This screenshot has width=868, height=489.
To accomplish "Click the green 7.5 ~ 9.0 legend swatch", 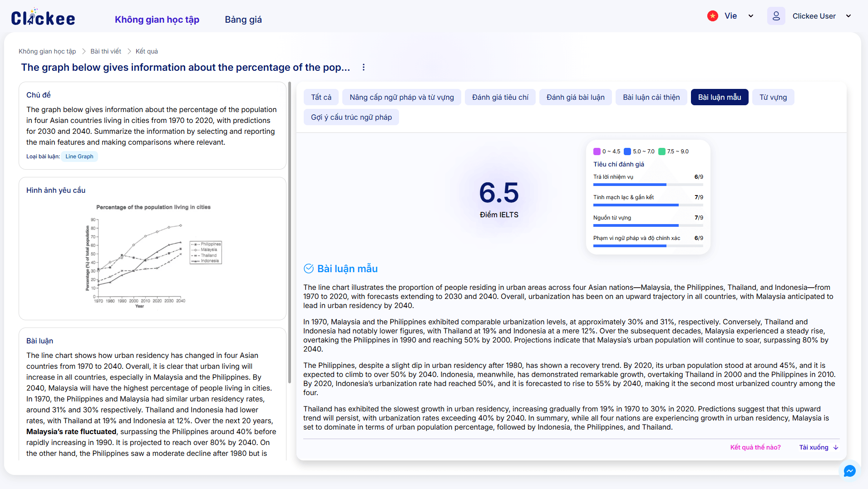I will tap(662, 152).
